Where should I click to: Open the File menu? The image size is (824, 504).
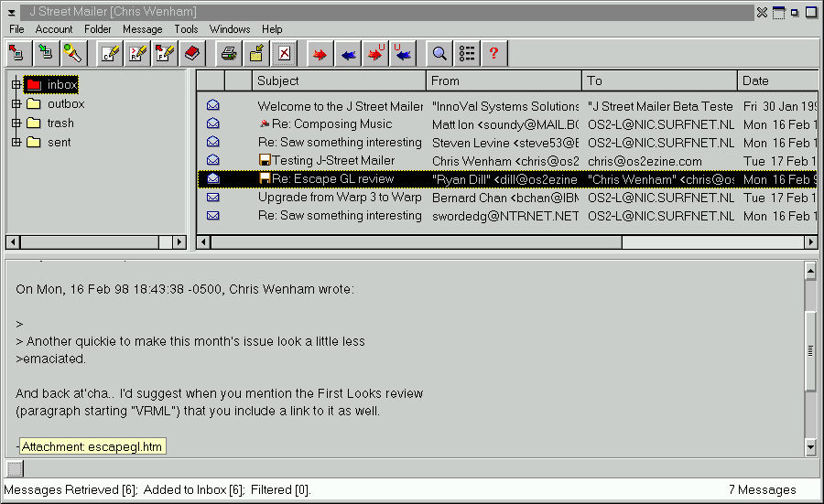click(x=16, y=29)
